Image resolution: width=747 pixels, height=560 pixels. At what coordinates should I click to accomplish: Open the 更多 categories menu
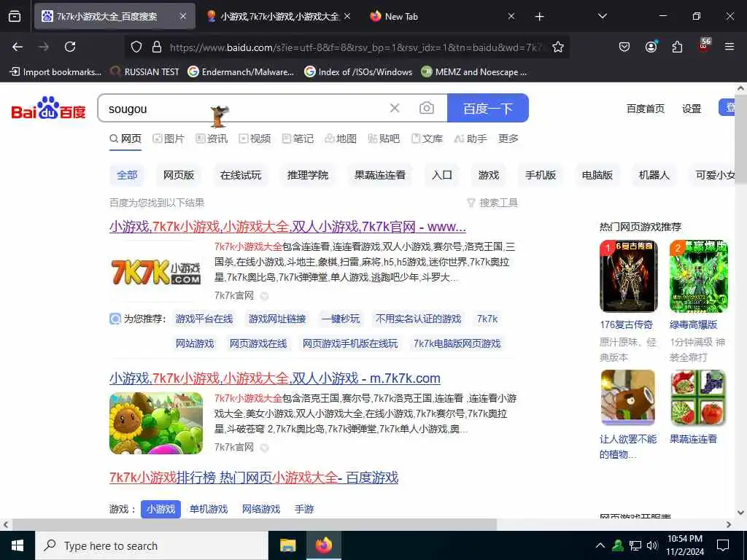[508, 139]
